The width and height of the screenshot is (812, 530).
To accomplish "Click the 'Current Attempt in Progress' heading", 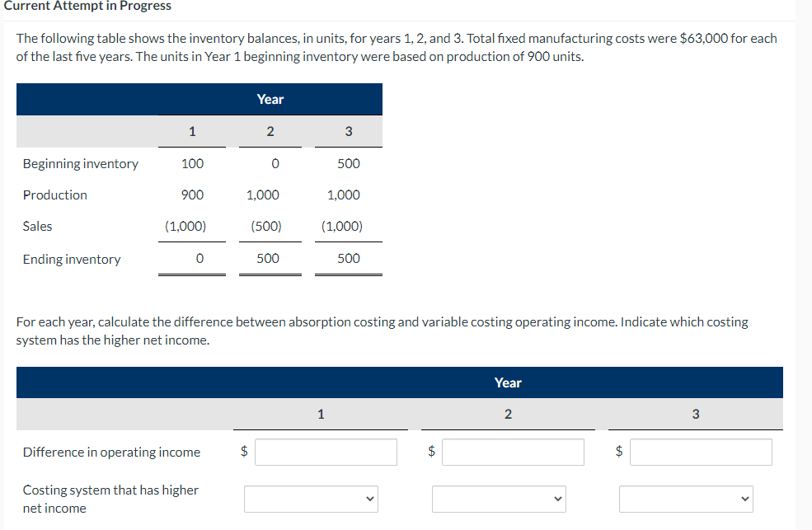I will 87,6.
